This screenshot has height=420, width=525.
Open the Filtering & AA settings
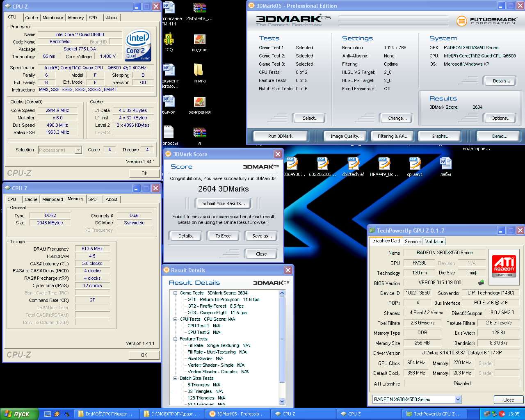tap(393, 136)
